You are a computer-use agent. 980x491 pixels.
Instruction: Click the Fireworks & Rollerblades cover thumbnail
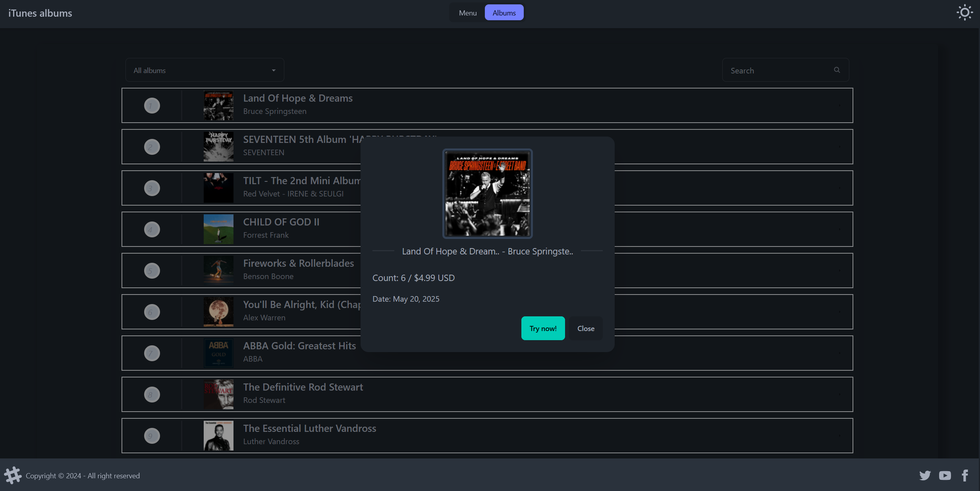coord(218,271)
